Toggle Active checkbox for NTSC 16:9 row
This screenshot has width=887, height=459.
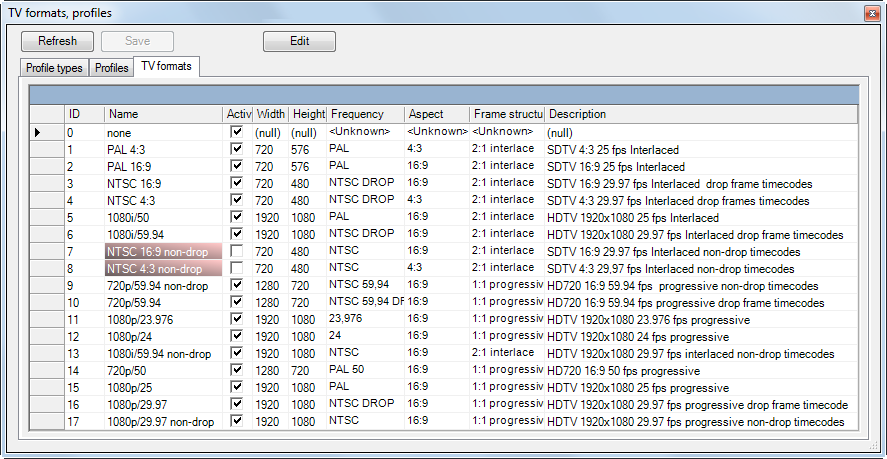coord(236,183)
